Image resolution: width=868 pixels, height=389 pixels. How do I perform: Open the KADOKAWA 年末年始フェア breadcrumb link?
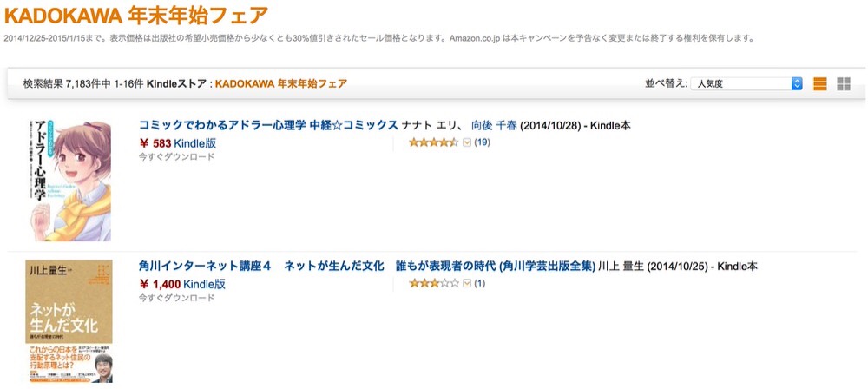tap(281, 83)
